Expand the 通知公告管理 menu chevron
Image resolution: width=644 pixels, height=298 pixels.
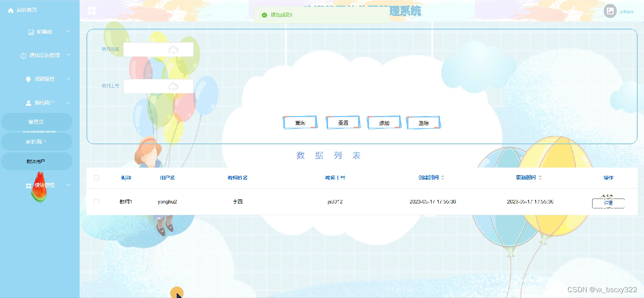click(68, 55)
